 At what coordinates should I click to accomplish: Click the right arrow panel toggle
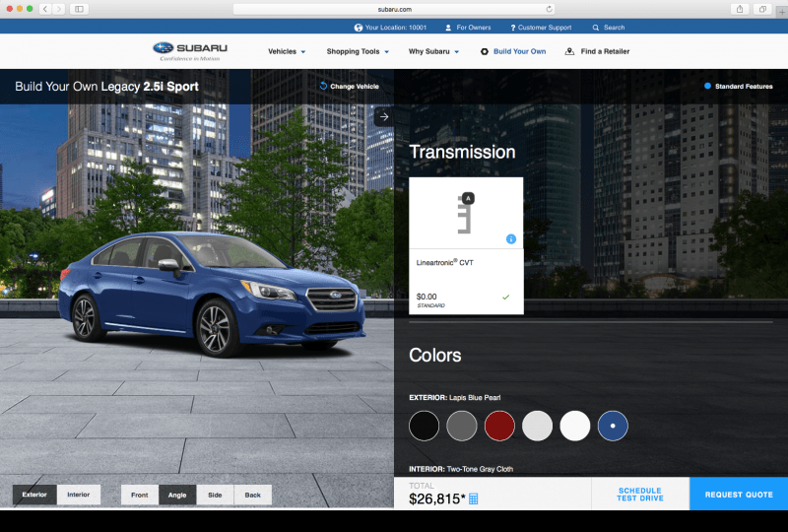point(384,116)
